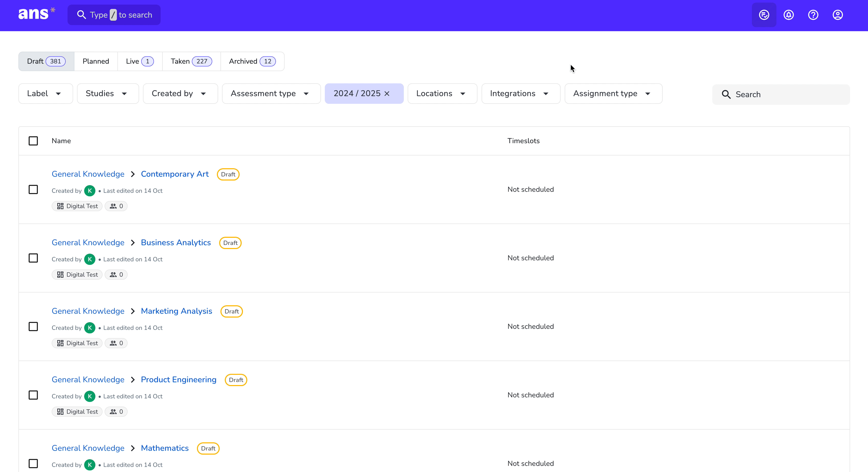Click Digital Test tag on Product Engineering row
The image size is (868, 472).
[x=77, y=412]
